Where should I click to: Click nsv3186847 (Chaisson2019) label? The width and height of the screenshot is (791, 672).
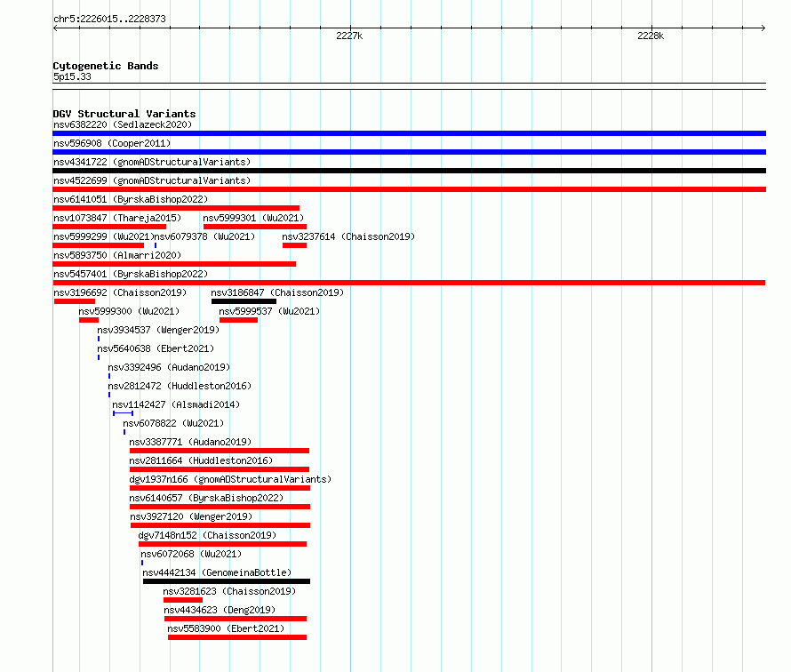pos(277,292)
